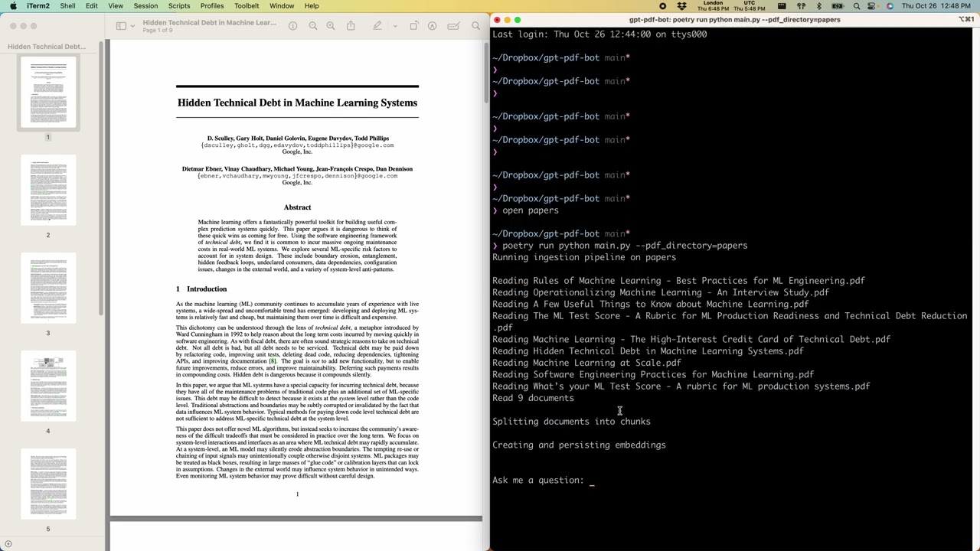Click the Dropbox menu bar icon
Screen dimensions: 980x551
681,6
